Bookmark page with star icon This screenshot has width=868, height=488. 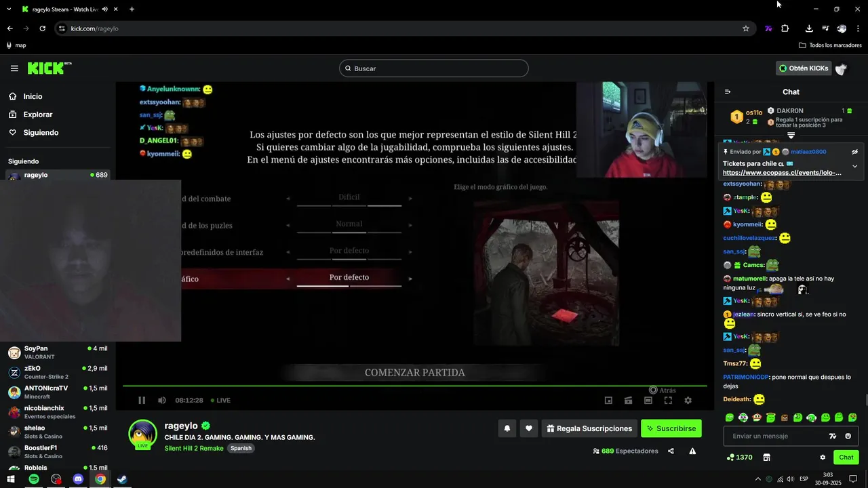[746, 28]
